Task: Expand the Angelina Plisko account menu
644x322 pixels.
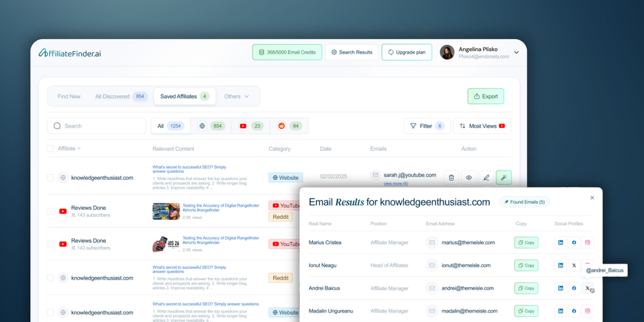Action: (517, 52)
